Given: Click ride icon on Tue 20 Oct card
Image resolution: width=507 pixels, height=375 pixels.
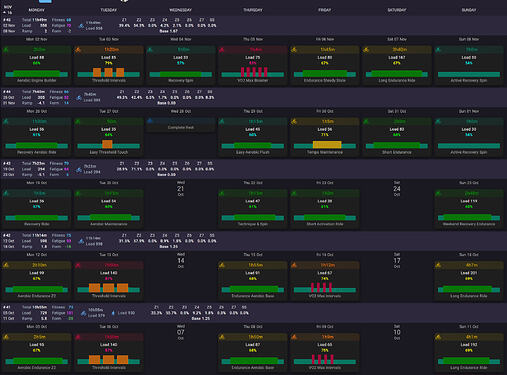Looking at the screenshot, I should (78, 194).
